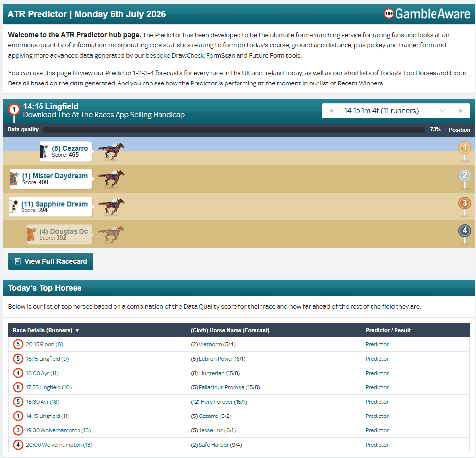Click the racehorse graphic beside Sapphire Dream
The image size is (476, 458).
pyautogui.click(x=112, y=207)
